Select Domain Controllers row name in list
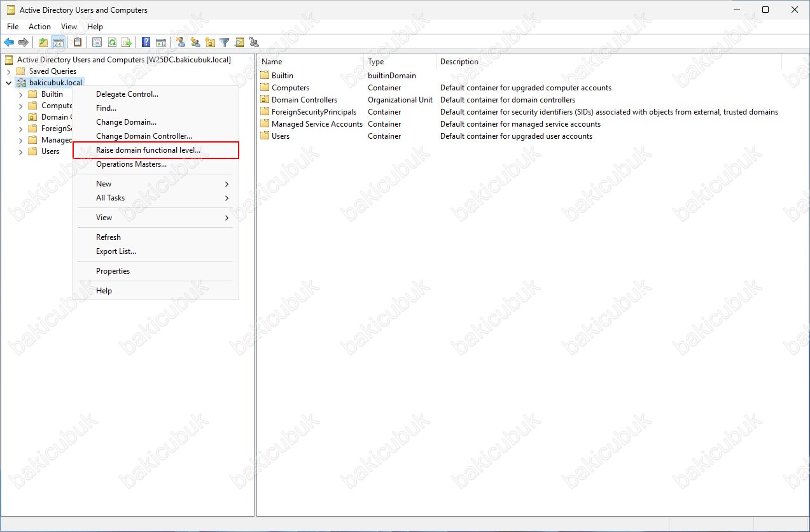This screenshot has height=532, width=810. point(304,100)
